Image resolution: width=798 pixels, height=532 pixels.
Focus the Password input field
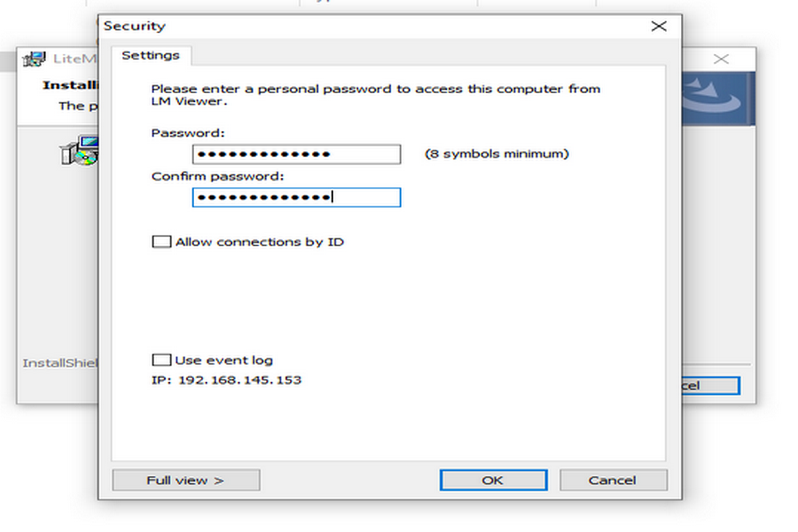pyautogui.click(x=297, y=154)
